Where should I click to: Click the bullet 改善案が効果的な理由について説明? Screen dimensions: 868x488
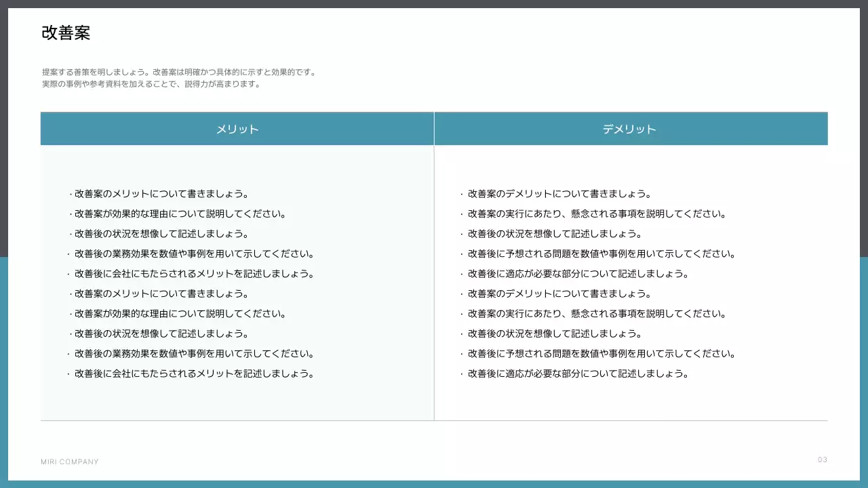click(178, 213)
